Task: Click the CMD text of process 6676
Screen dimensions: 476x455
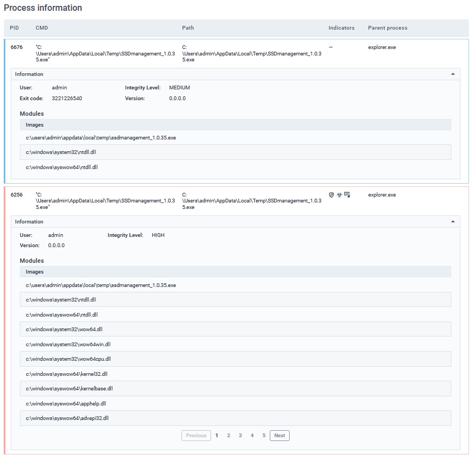Action: point(106,53)
